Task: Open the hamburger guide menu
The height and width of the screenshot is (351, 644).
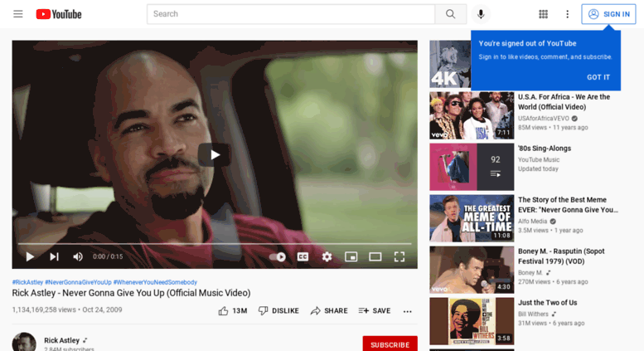Action: 18,14
